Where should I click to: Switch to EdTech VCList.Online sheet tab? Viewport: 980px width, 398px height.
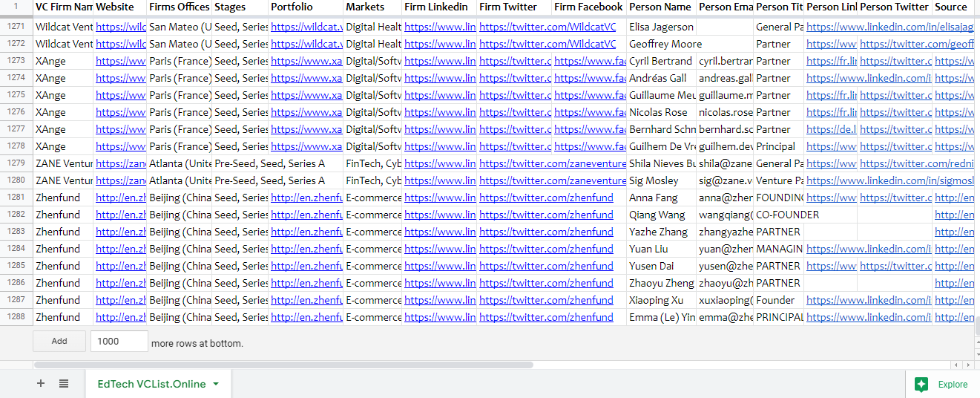(x=158, y=384)
